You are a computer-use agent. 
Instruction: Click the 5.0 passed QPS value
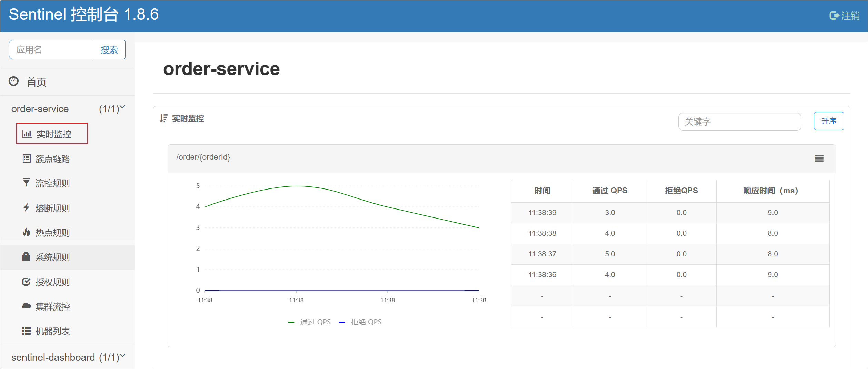point(610,254)
